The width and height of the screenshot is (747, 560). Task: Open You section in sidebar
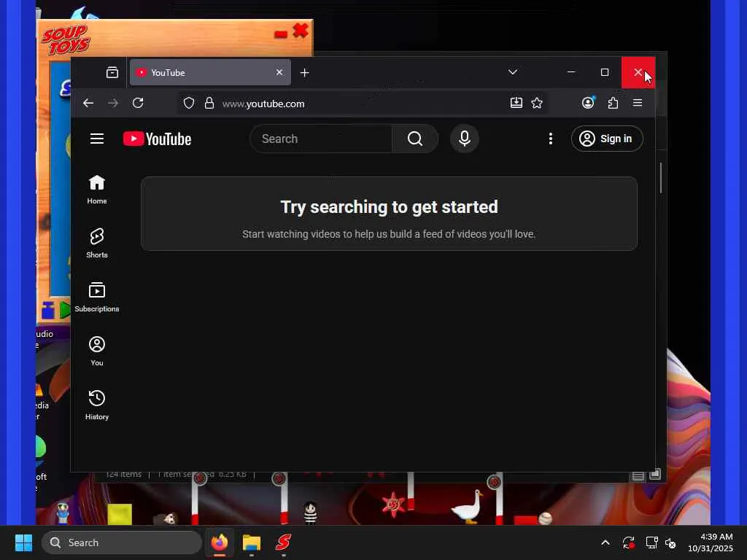97,351
